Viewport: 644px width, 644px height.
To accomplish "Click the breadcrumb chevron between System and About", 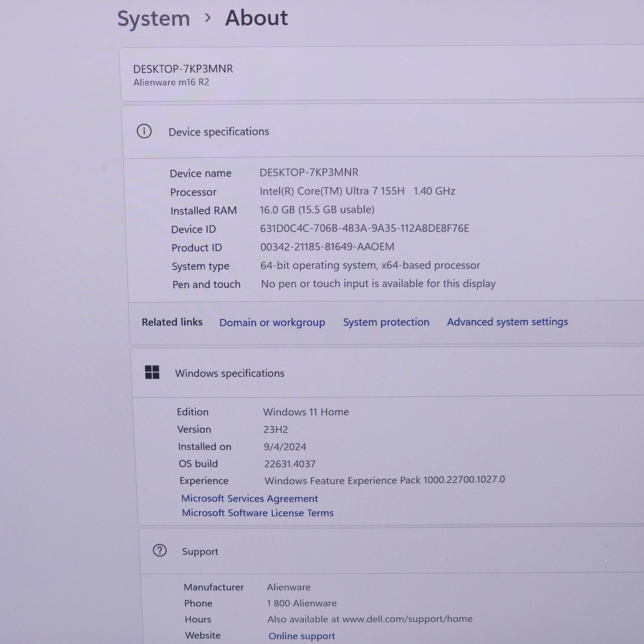I will pyautogui.click(x=208, y=18).
